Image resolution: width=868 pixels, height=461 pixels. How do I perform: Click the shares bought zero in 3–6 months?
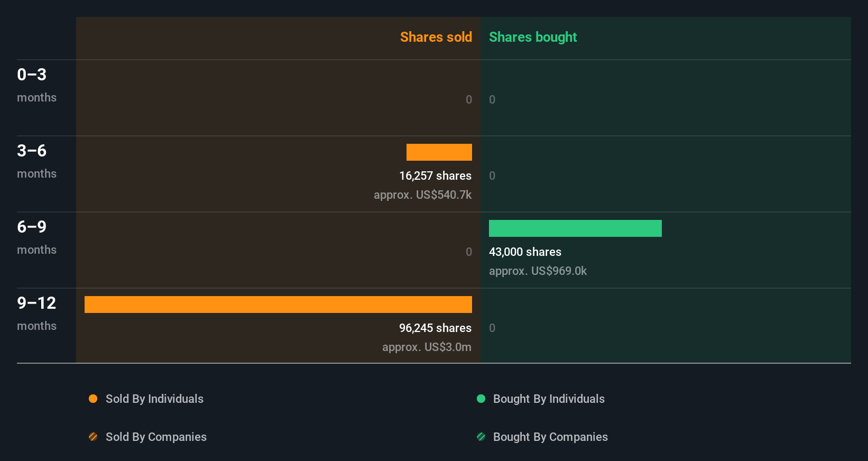click(x=492, y=176)
